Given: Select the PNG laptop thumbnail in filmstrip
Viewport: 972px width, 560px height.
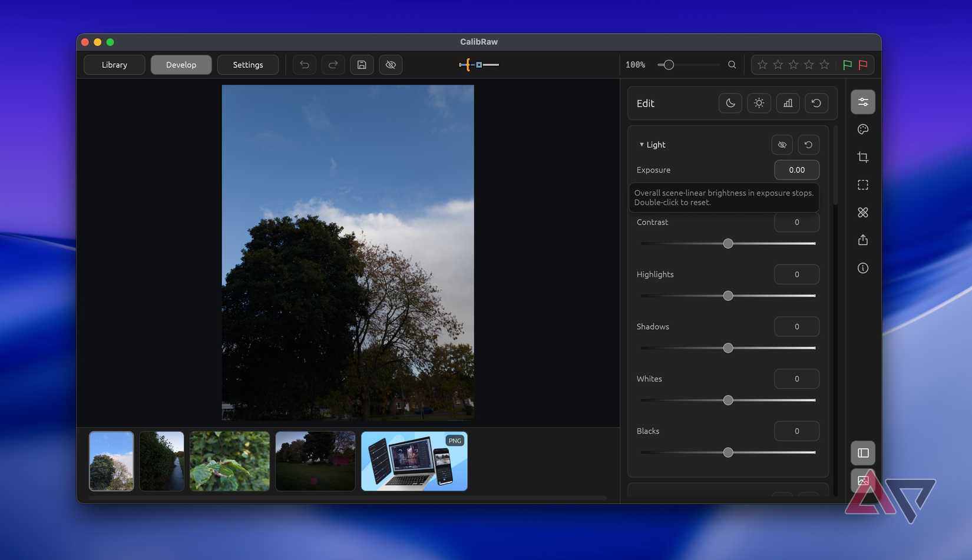Looking at the screenshot, I should pos(414,461).
